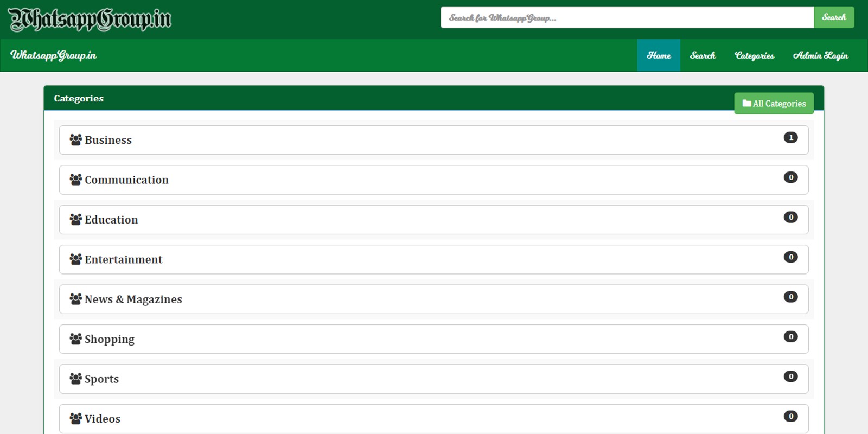Image resolution: width=868 pixels, height=434 pixels.
Task: Click the Entertainment count badge
Action: point(791,257)
